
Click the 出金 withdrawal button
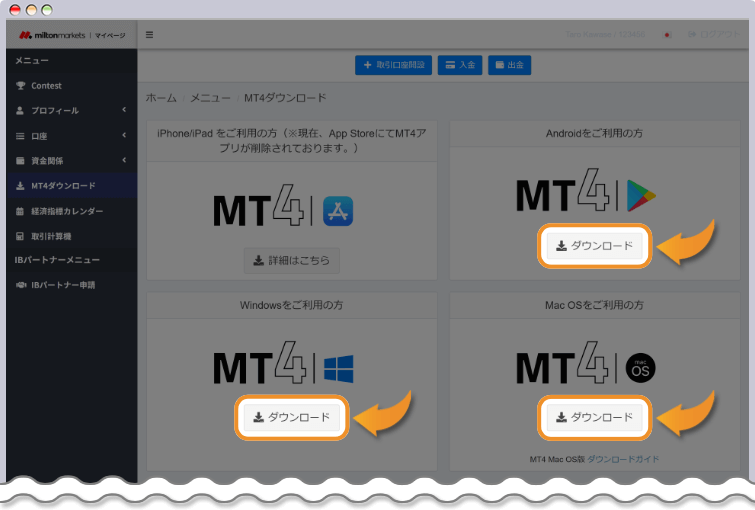point(509,65)
